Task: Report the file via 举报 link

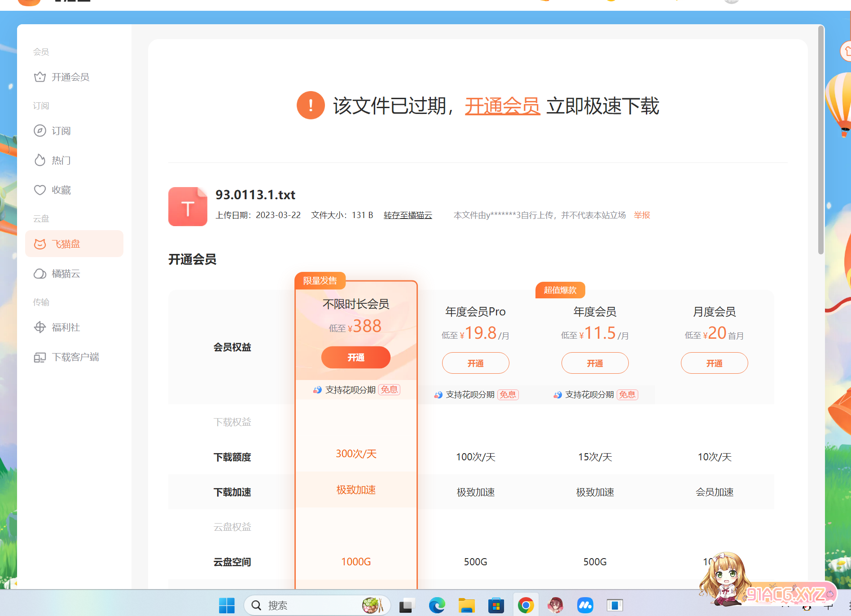Action: 642,215
